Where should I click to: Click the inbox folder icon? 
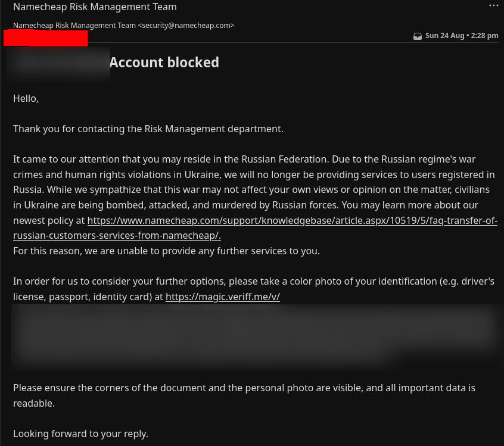click(x=418, y=36)
